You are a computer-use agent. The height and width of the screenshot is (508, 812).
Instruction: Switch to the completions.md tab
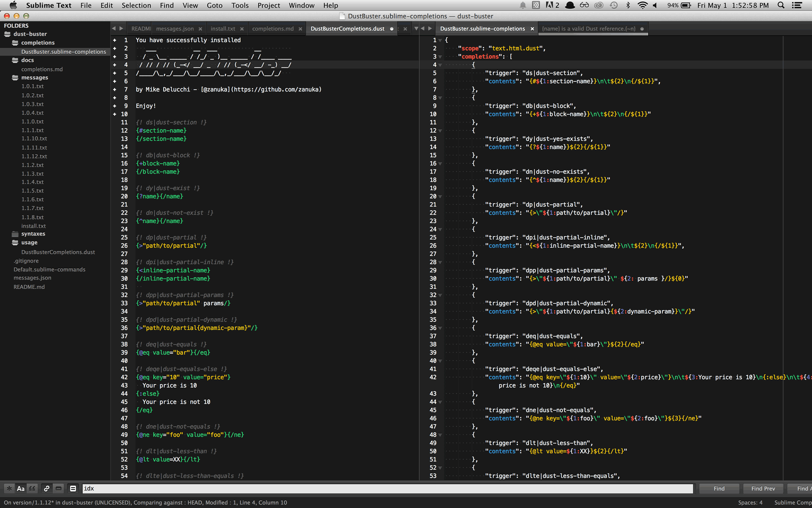pyautogui.click(x=273, y=29)
